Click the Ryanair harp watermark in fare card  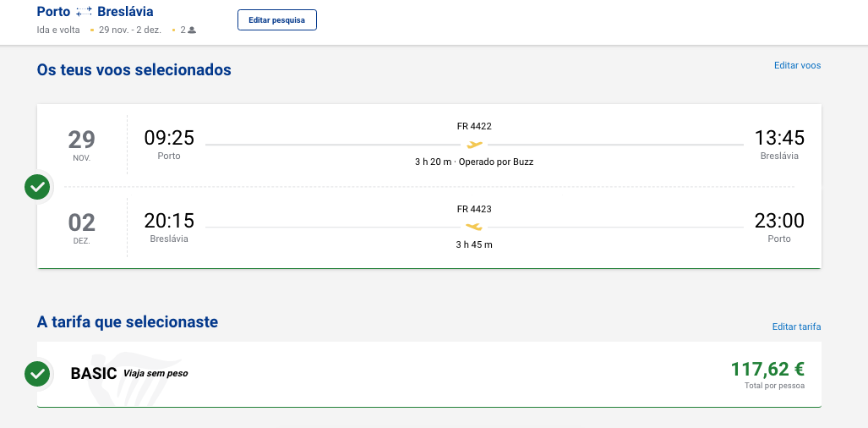click(128, 379)
